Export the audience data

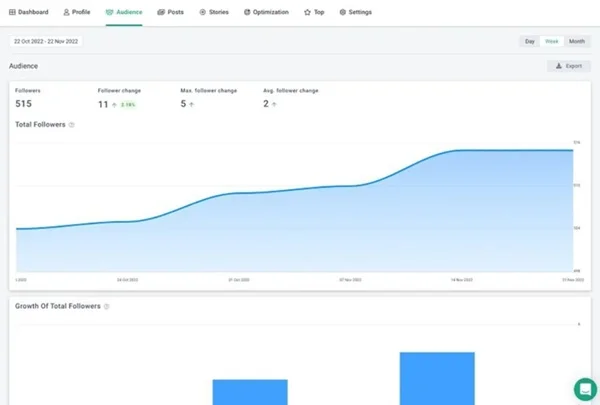[569, 66]
